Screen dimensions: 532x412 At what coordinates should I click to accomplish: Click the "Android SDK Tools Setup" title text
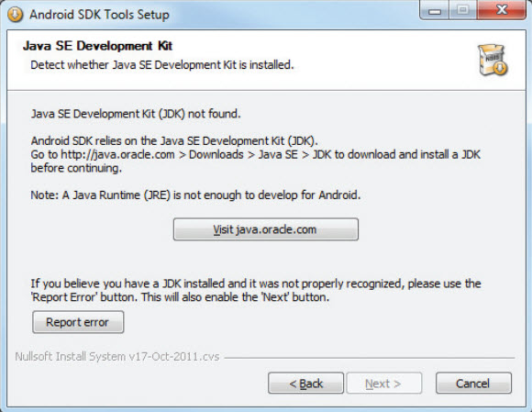(x=99, y=15)
